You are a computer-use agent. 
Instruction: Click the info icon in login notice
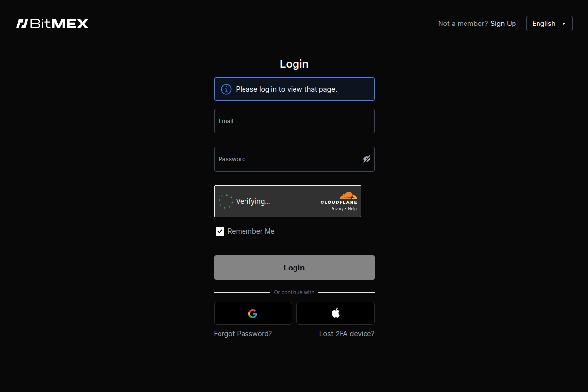coord(226,89)
